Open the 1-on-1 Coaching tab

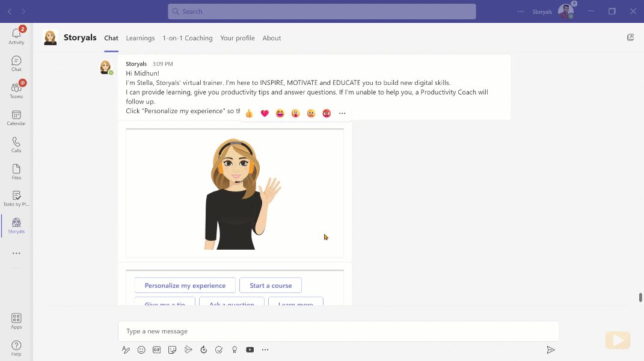tap(188, 38)
